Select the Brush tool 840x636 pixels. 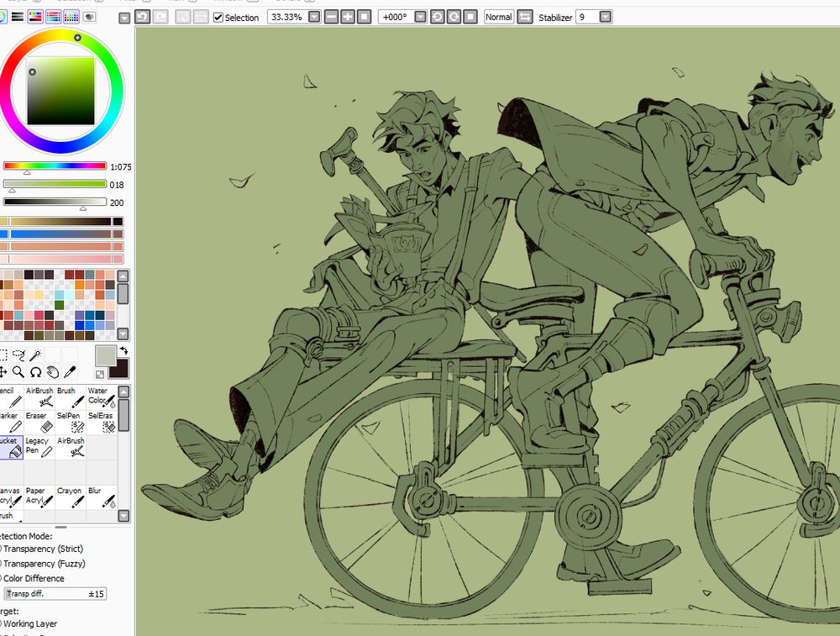(71, 397)
